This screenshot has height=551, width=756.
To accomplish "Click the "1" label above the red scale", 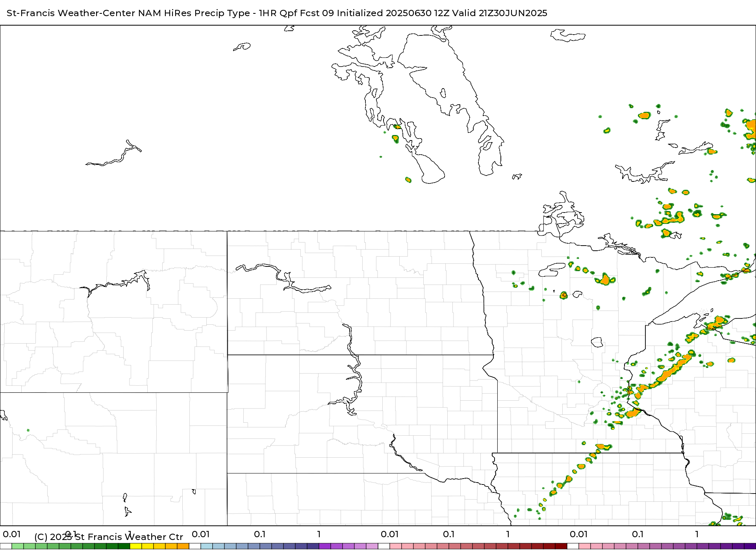I will (x=508, y=534).
